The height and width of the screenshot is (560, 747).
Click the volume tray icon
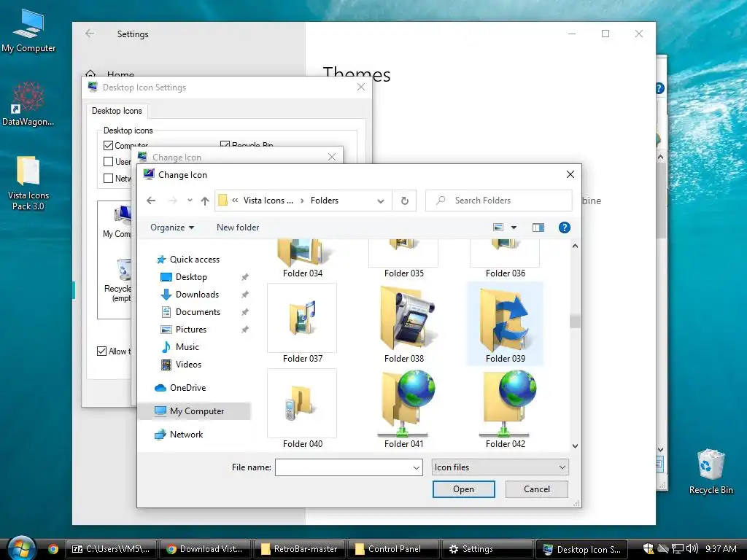[692, 548]
